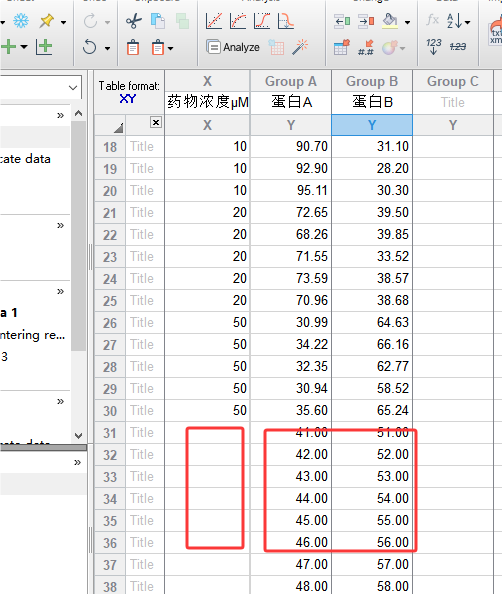502x594 pixels.
Task: Click the pushpin icon
Action: coord(47,21)
